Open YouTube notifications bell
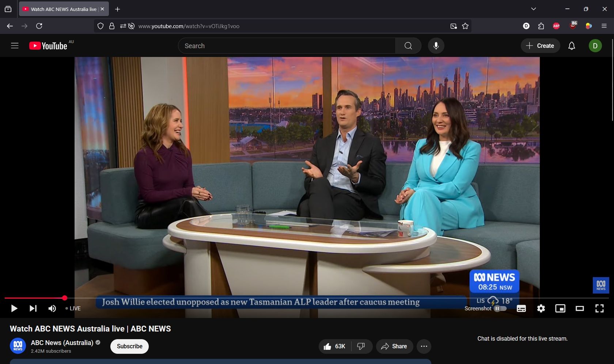The width and height of the screenshot is (614, 364). (572, 46)
